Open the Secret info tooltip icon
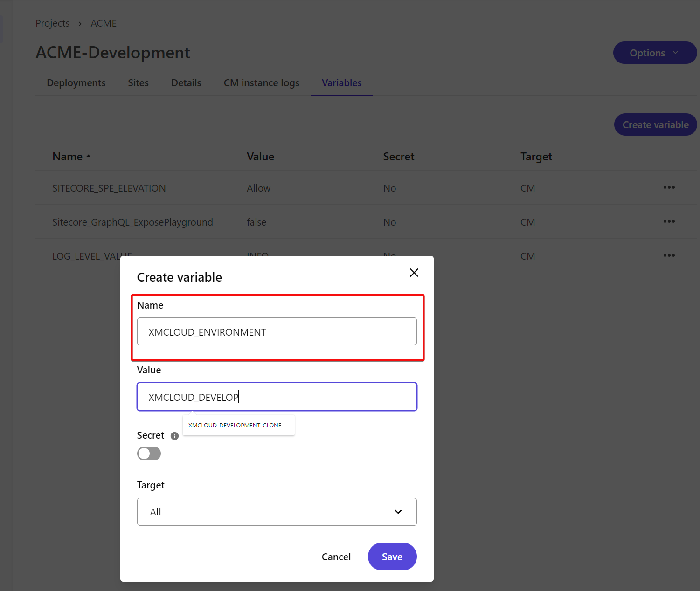 click(x=174, y=436)
